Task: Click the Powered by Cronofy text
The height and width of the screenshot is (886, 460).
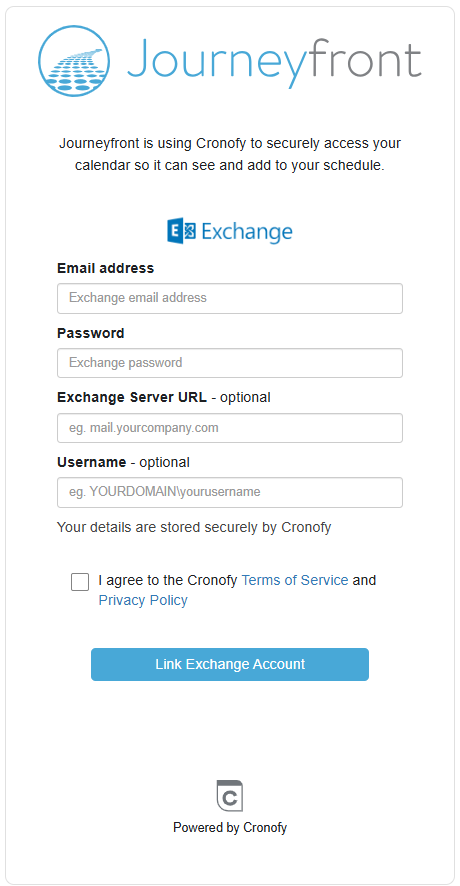Action: (230, 828)
